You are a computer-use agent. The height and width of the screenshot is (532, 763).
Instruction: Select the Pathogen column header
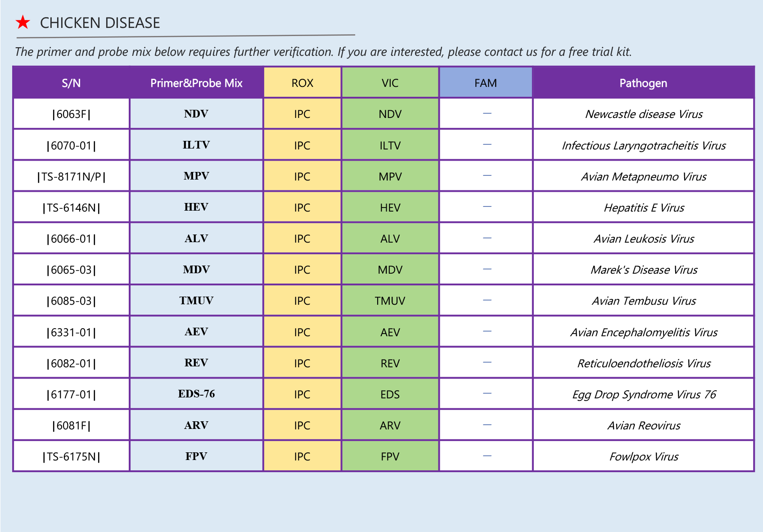coord(643,83)
